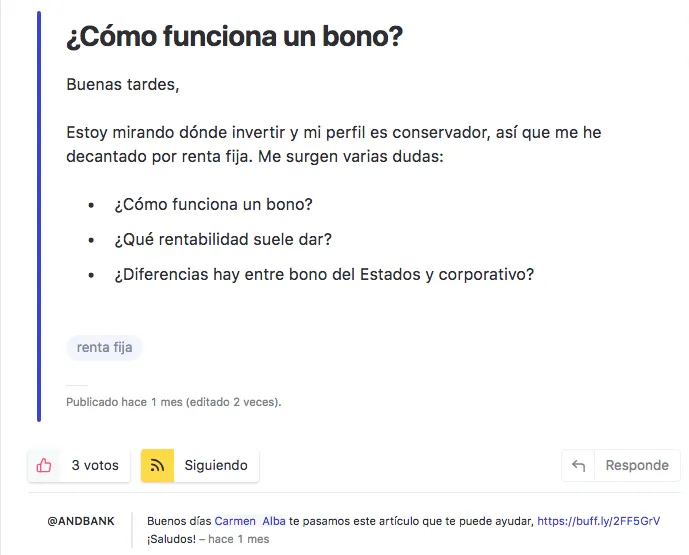Click the blue vertical bar beside post
Screen dimensions: 689x555
pos(39,216)
